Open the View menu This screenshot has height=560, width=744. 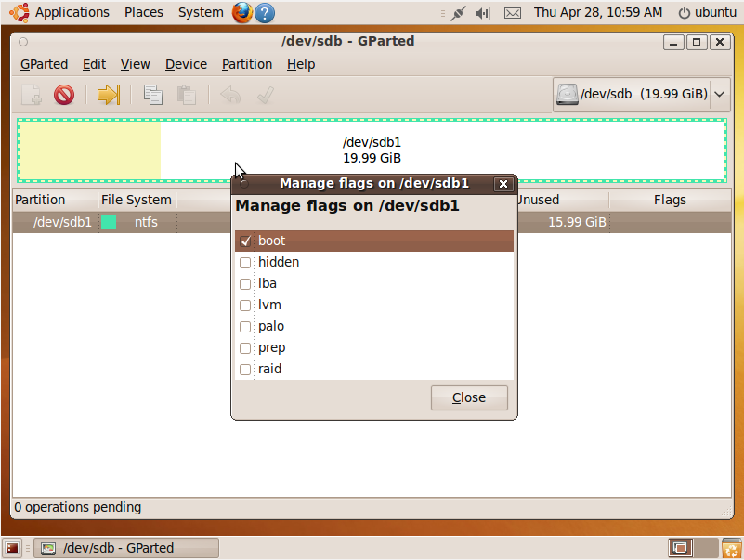[x=136, y=64]
